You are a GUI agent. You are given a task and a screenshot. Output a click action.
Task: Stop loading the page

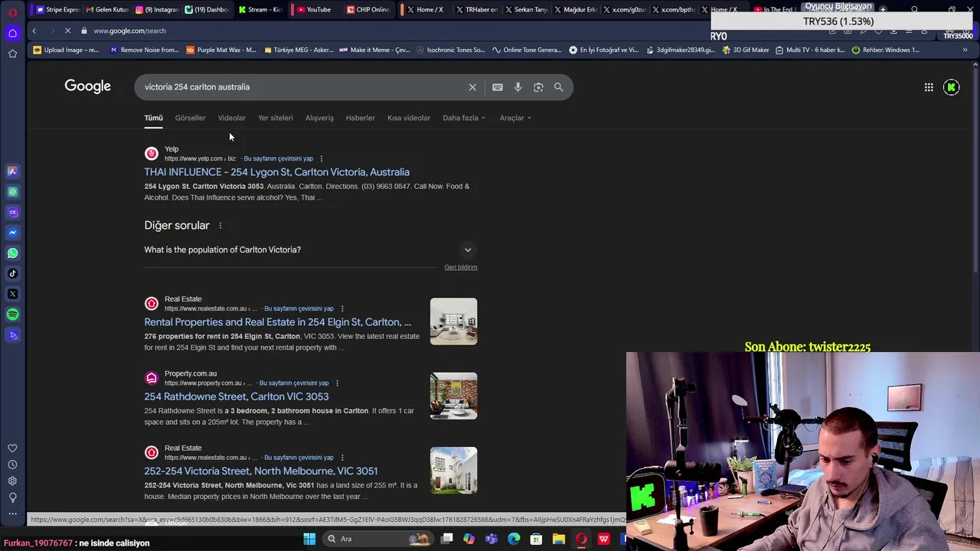click(x=67, y=31)
